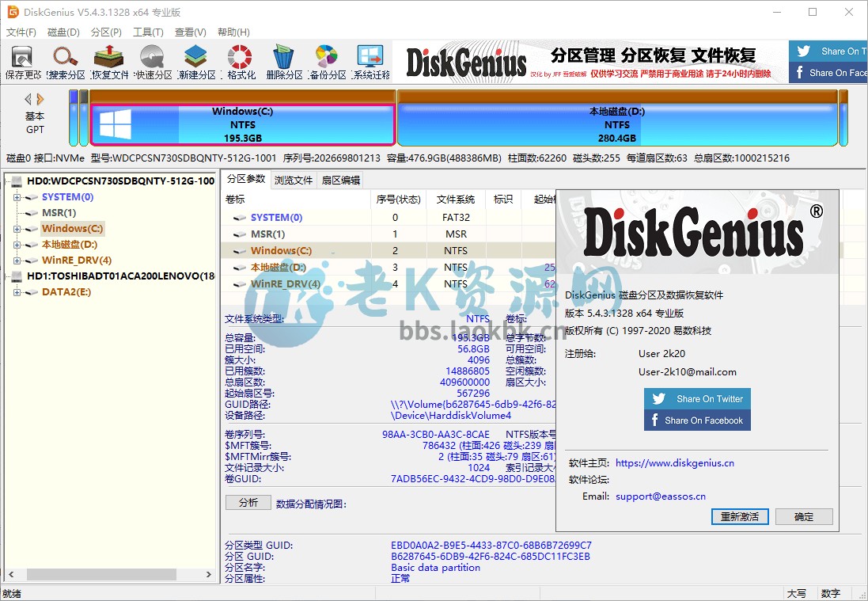Expand the SYSTEM(0) tree node
This screenshot has width=868, height=601.
pyautogui.click(x=17, y=197)
